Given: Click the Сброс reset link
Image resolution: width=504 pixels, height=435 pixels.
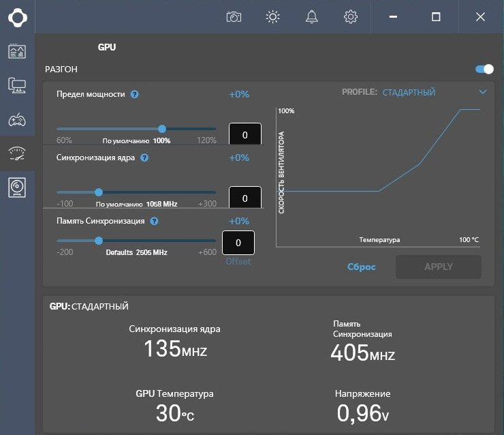Looking at the screenshot, I should pos(361,267).
